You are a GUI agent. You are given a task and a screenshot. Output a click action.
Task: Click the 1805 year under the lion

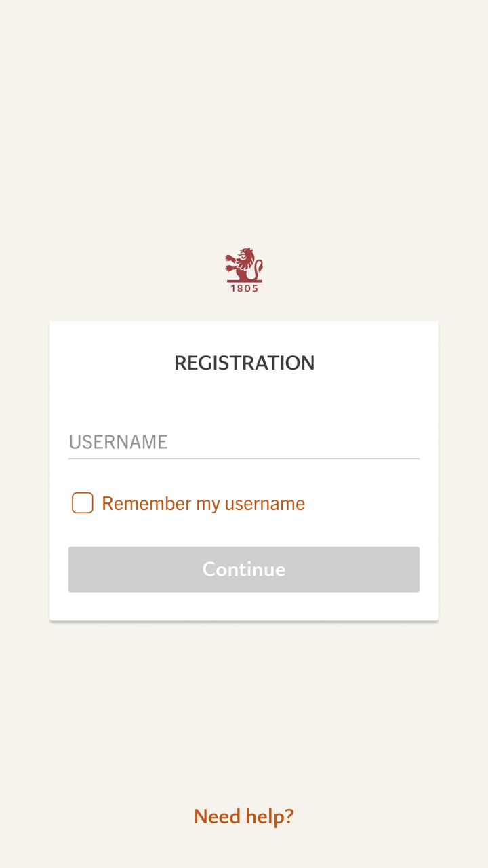[x=244, y=288]
